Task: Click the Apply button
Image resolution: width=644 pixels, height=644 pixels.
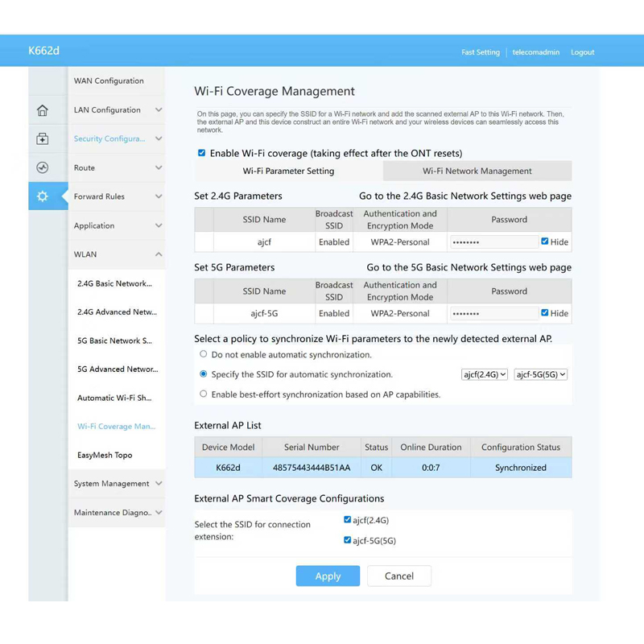Action: [328, 576]
